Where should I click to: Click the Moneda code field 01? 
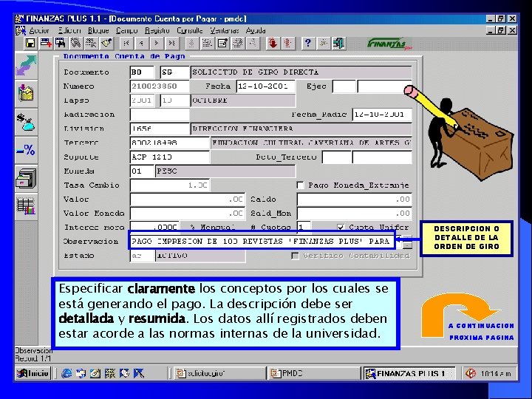pos(141,171)
